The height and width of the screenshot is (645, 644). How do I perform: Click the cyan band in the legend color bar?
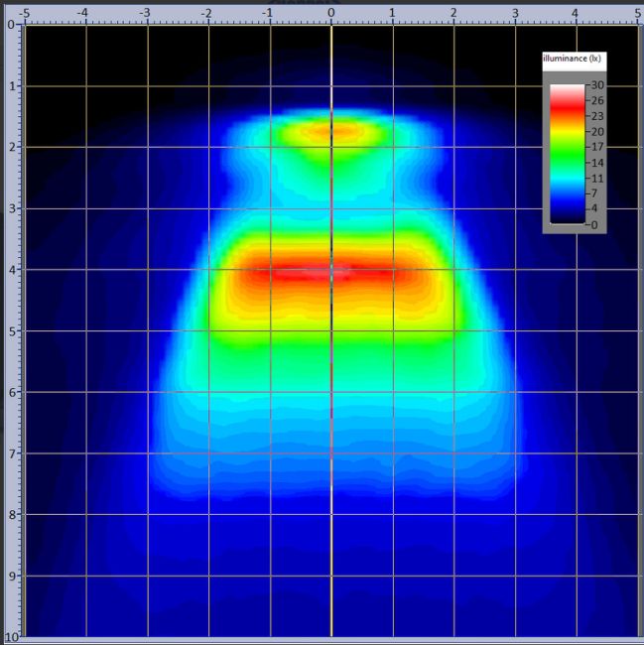point(567,179)
